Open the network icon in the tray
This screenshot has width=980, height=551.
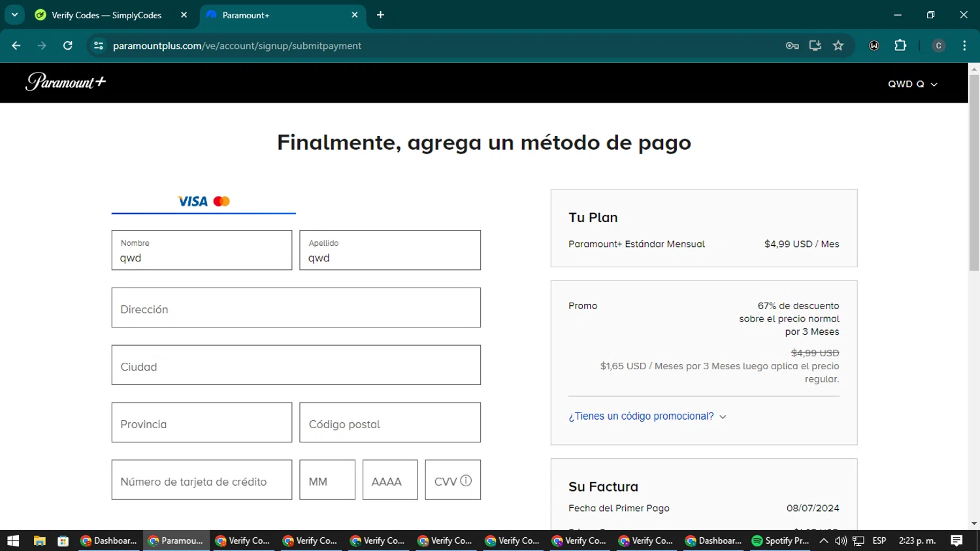pyautogui.click(x=858, y=541)
